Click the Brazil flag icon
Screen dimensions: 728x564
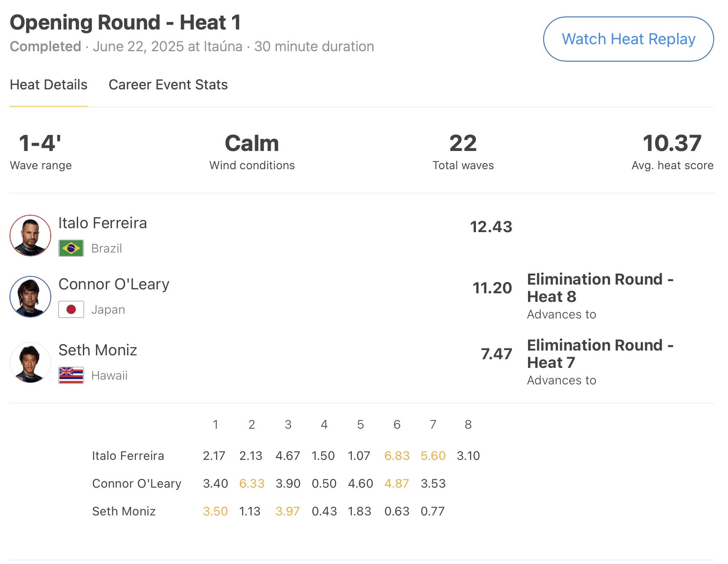(x=71, y=249)
